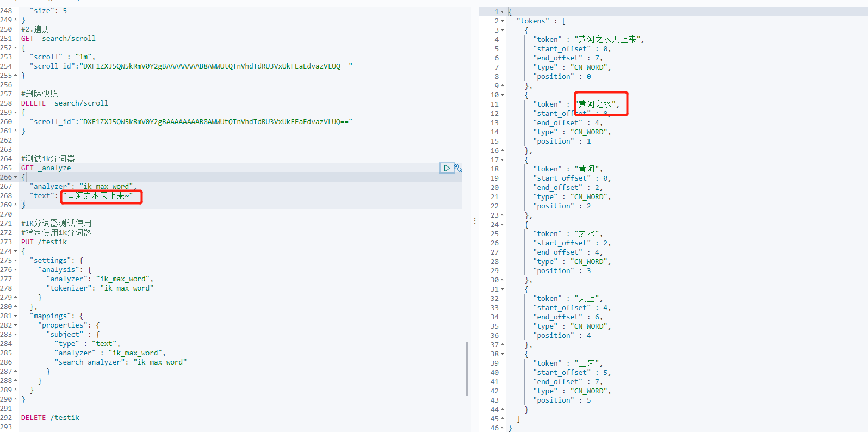Viewport: 868px width, 432px height.
Task: Collapse the request body at line 252
Action: pyautogui.click(x=15, y=48)
